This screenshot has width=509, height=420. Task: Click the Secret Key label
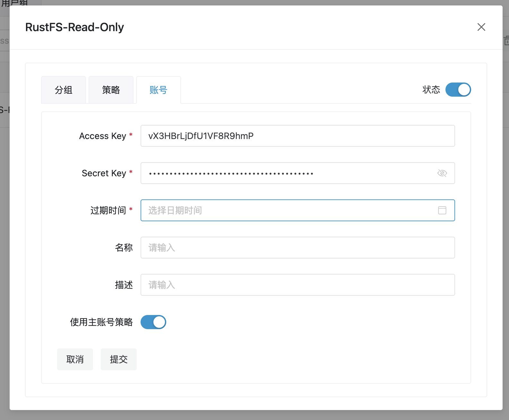click(104, 173)
